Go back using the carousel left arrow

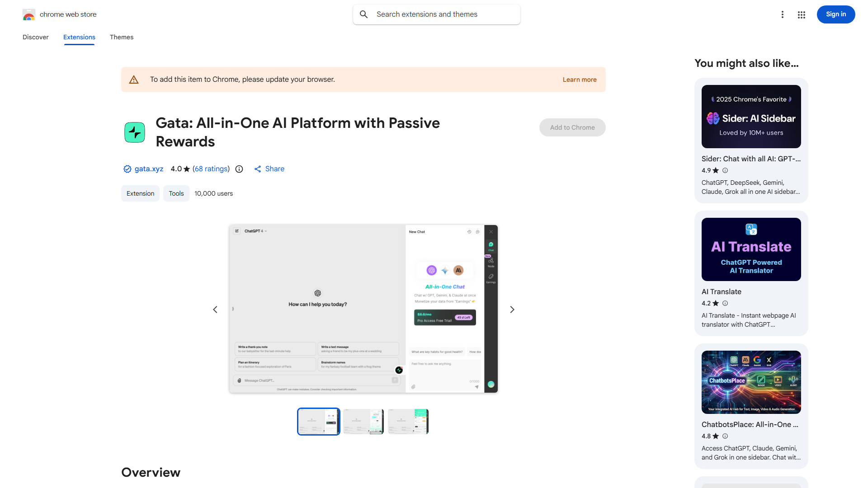(x=215, y=309)
